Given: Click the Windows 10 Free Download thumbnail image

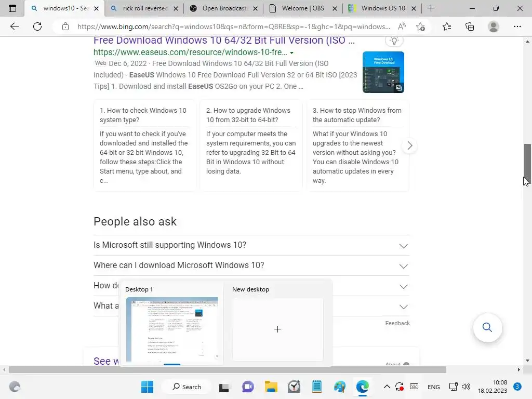Looking at the screenshot, I should tap(383, 72).
